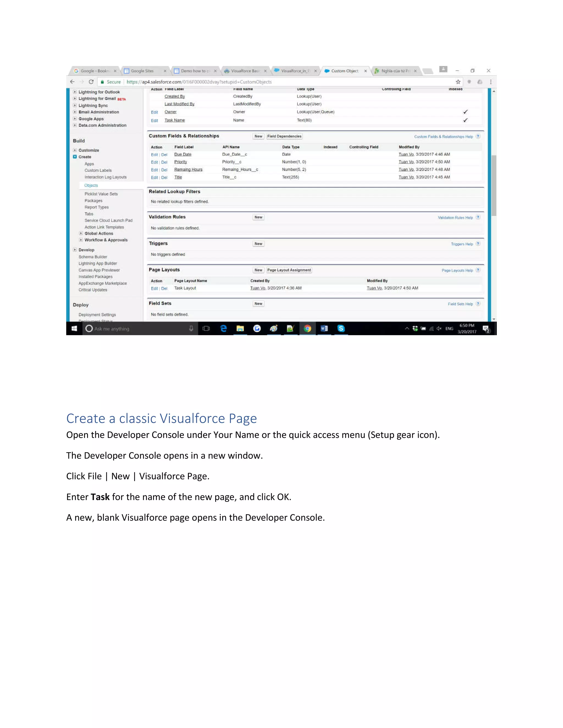Viewport: 563px width, 728px height.
Task: Open the ENG language indicator
Action: 449,329
